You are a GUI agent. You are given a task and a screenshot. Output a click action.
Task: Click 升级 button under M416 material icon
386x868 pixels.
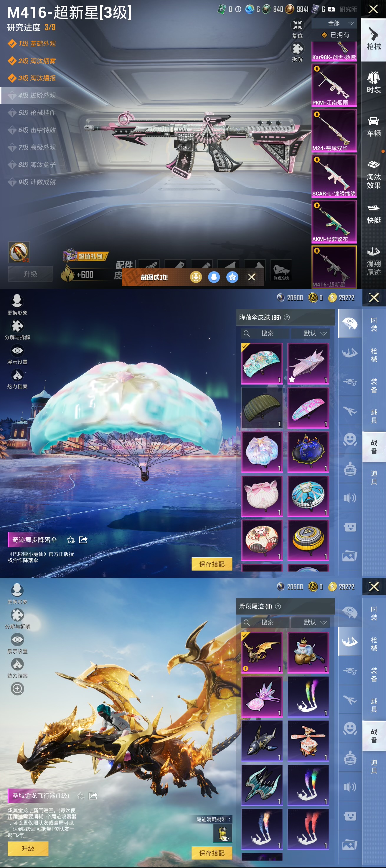[x=30, y=274]
